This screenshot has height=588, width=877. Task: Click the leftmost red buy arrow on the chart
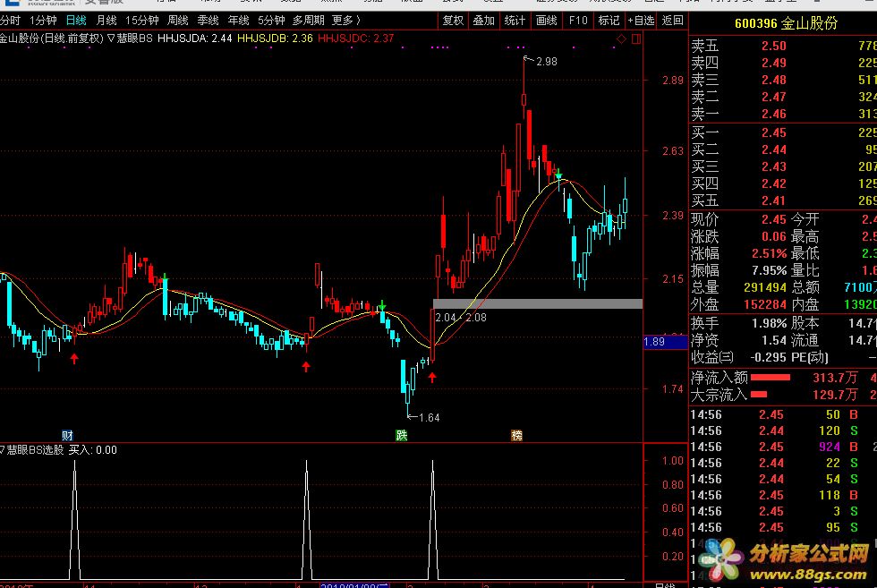(x=74, y=359)
